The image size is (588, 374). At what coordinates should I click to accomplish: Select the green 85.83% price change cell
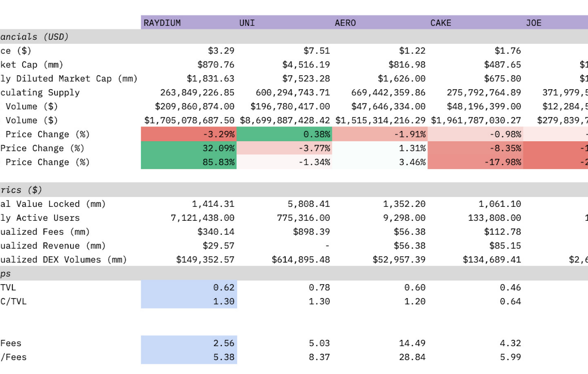point(189,162)
